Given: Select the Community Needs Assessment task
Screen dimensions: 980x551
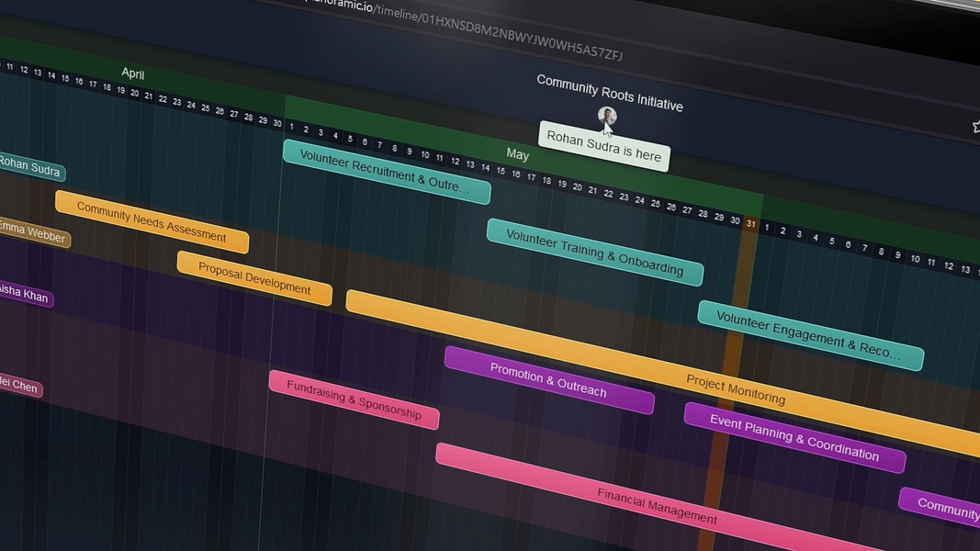Looking at the screenshot, I should tap(152, 222).
